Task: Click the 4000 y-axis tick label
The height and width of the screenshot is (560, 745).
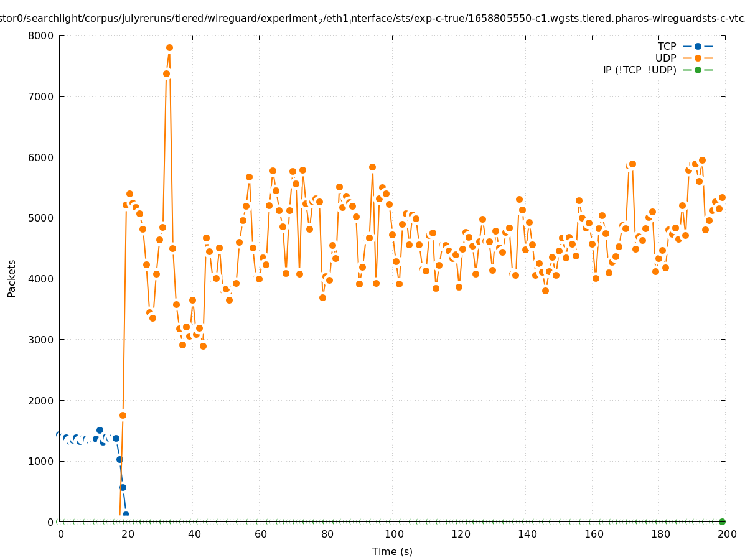Action: pos(41,279)
